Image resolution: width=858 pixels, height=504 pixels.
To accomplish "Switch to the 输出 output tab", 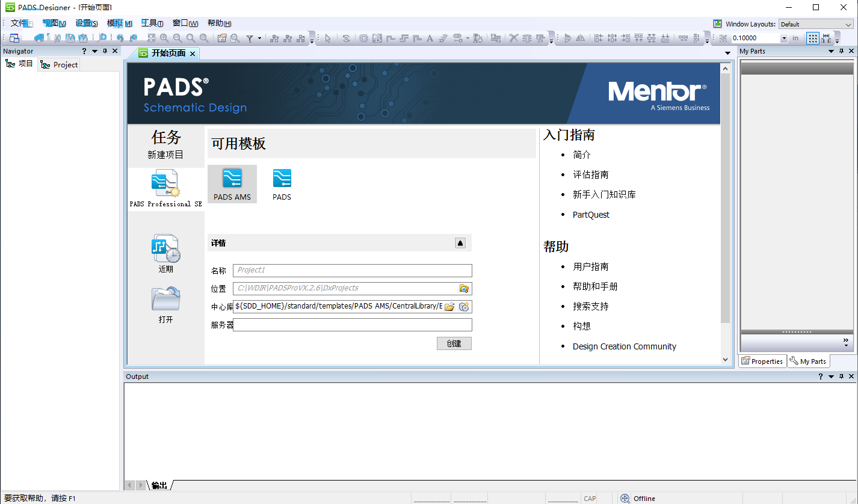I will tap(159, 485).
